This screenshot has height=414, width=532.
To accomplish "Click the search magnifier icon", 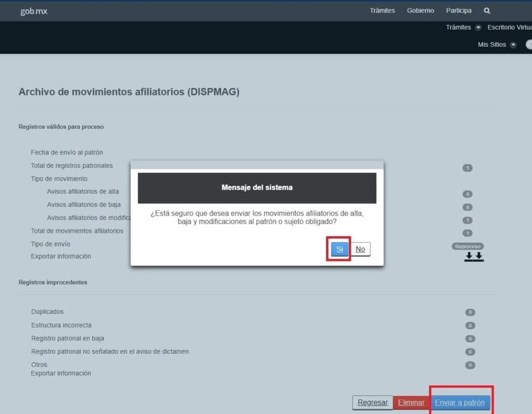I will click(x=487, y=11).
